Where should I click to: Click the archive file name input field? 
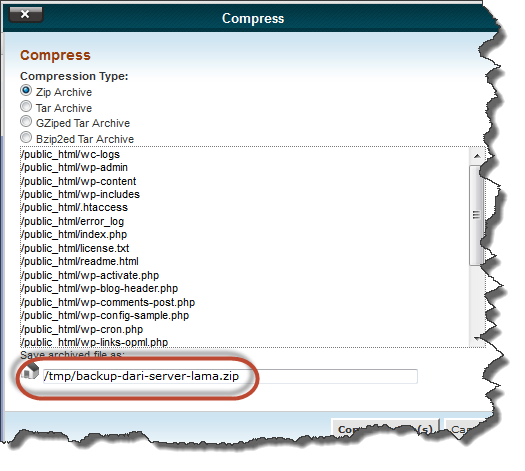pyautogui.click(x=230, y=376)
